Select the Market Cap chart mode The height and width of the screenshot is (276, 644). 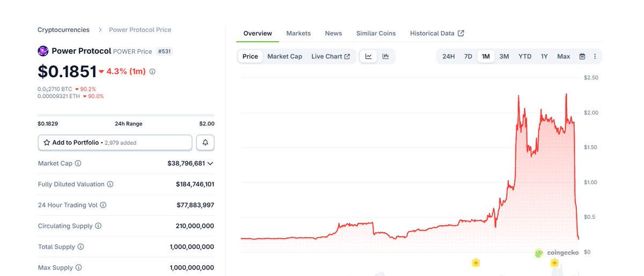pos(284,56)
